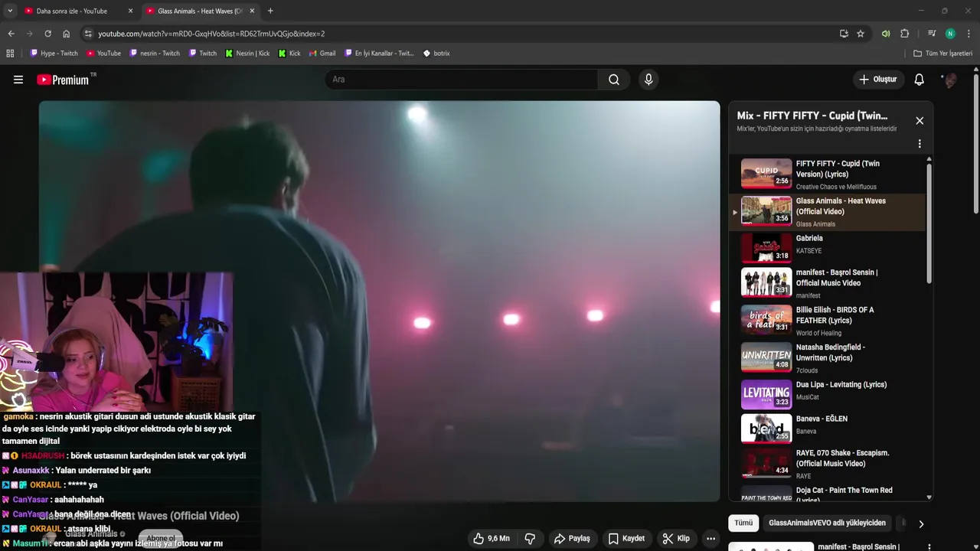Click the browser address bar URL

tap(211, 34)
